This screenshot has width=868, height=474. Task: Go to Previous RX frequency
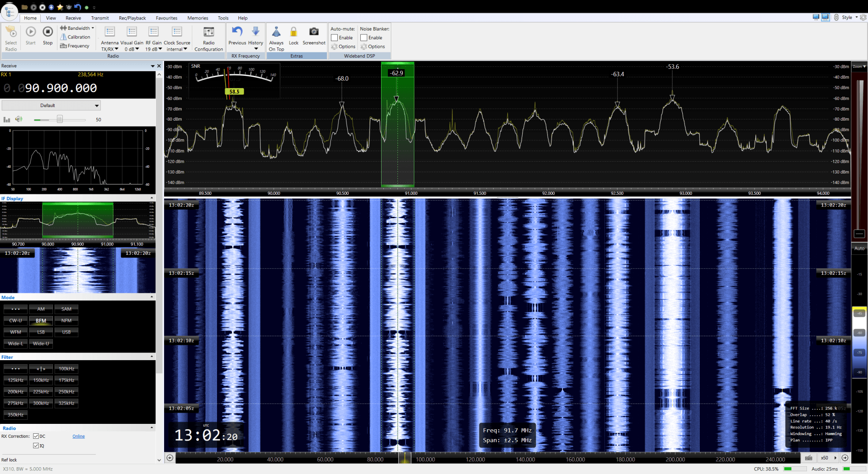pos(237,32)
